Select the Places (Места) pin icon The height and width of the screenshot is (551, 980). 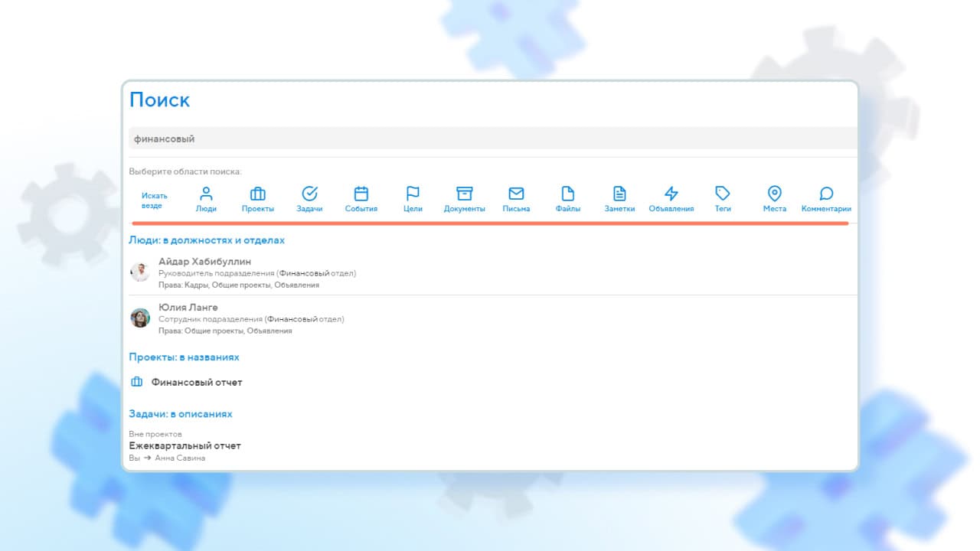pyautogui.click(x=774, y=194)
